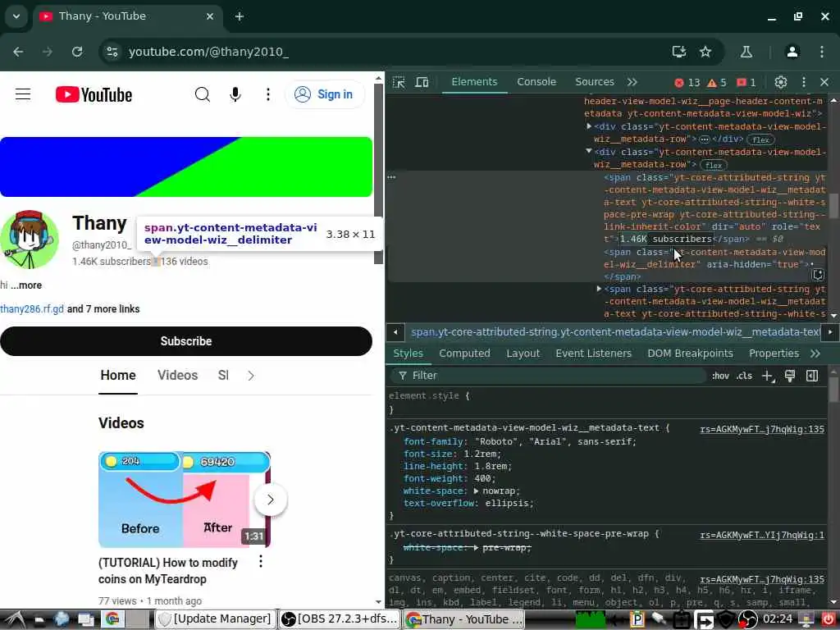Screen dimensions: 840x630
Task: Go to the YouTube home logo
Action: [94, 95]
